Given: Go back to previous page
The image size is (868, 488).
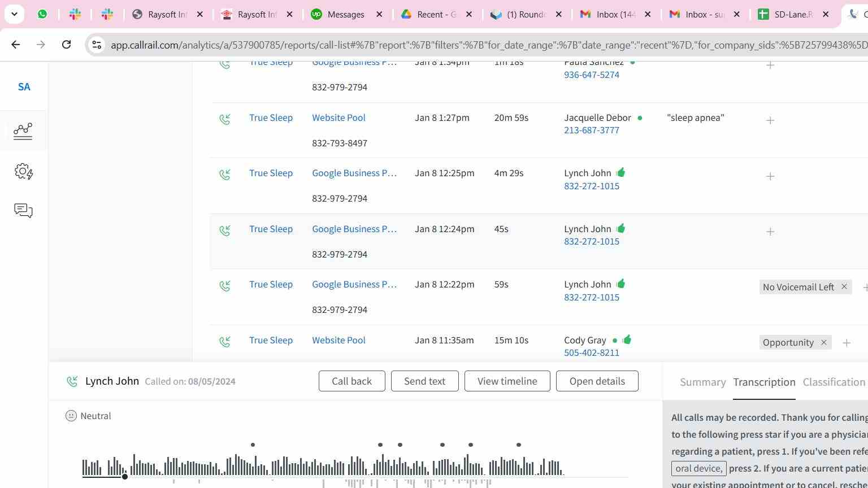Looking at the screenshot, I should [x=16, y=45].
